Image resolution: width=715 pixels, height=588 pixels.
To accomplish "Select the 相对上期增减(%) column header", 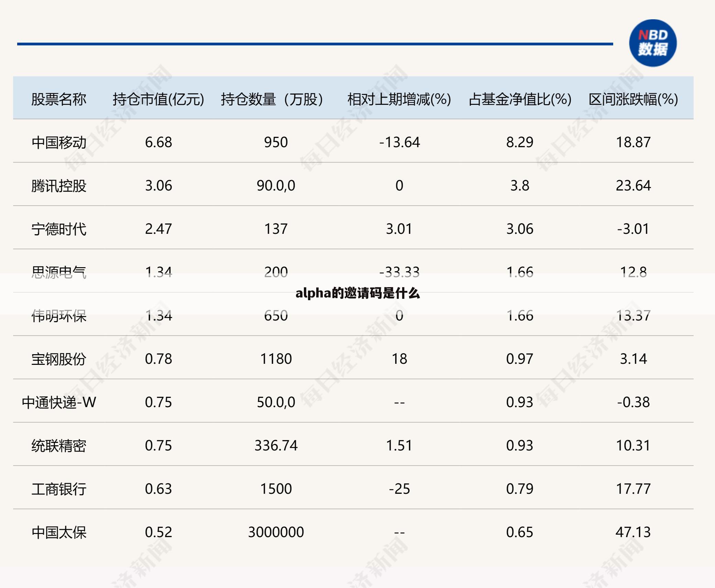I will [x=399, y=99].
